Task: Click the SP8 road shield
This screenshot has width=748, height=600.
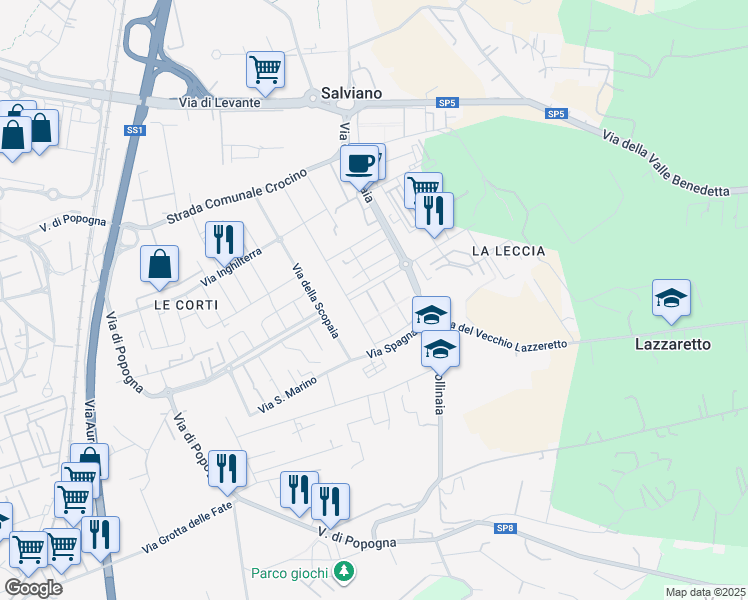Action: click(x=505, y=528)
